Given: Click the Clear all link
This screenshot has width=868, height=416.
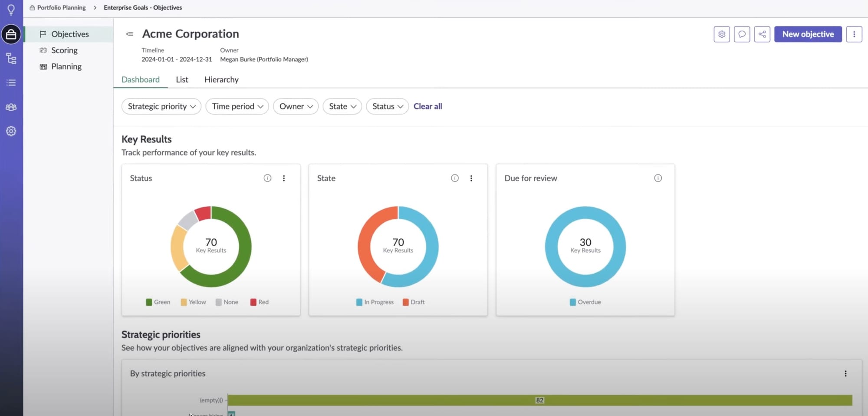Looking at the screenshot, I should (427, 106).
